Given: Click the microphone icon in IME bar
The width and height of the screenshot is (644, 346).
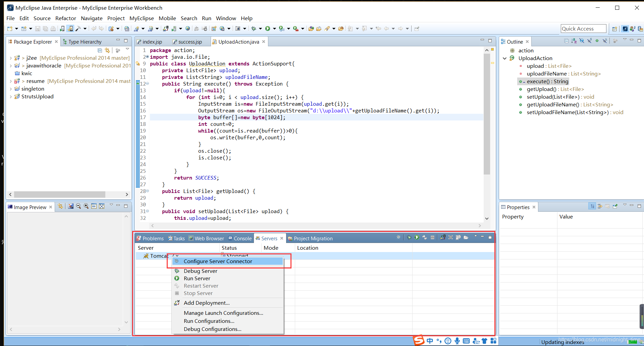Looking at the screenshot, I should click(457, 341).
